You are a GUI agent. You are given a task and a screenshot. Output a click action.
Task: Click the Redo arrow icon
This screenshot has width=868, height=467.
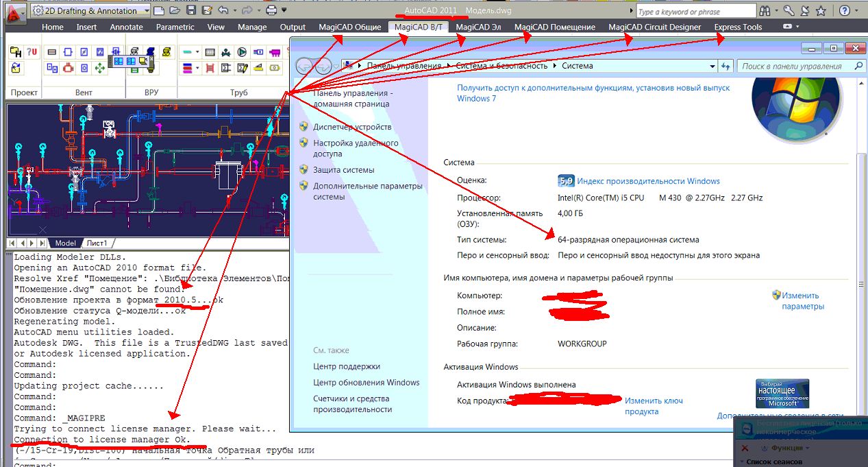(x=247, y=11)
